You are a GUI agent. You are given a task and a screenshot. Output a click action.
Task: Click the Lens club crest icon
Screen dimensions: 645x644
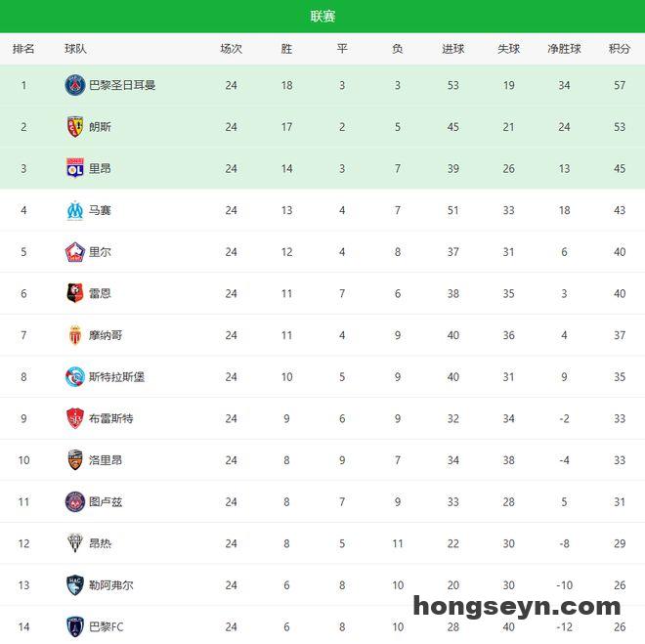pos(75,127)
